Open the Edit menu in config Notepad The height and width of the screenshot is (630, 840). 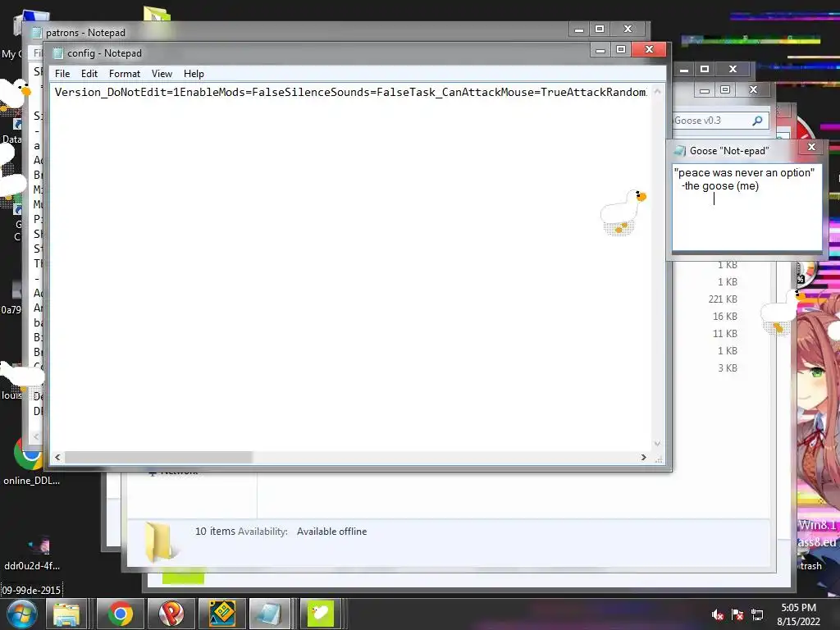click(89, 73)
